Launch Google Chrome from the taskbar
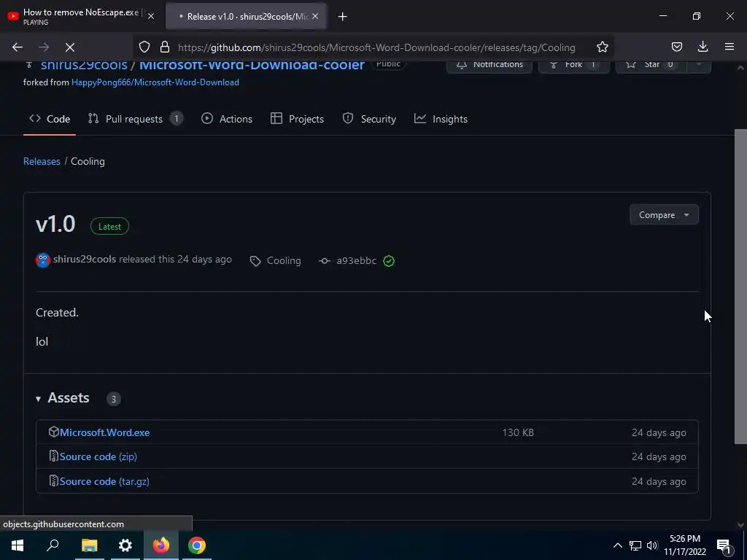Screen dimensions: 747x560 tap(197, 545)
